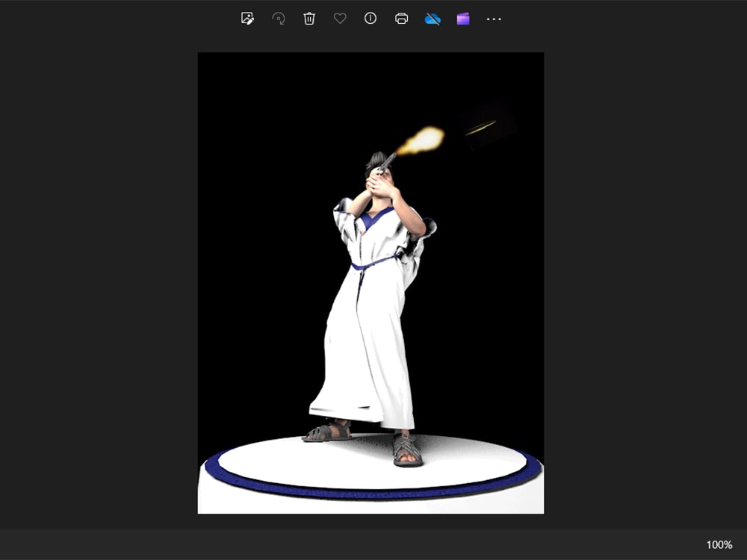Add photo to favorites with heart icon
Image resolution: width=747 pixels, height=560 pixels.
tap(340, 19)
